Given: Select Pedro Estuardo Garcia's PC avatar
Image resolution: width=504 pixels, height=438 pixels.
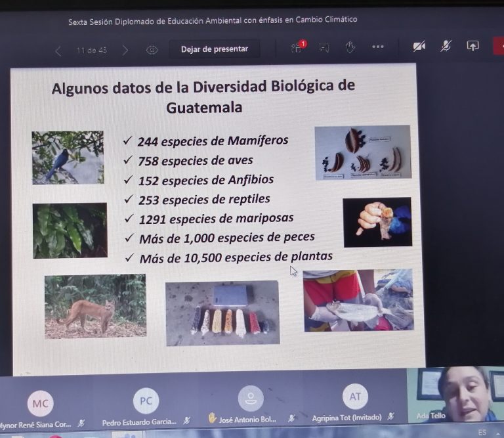Looking at the screenshot, I should click(146, 401).
